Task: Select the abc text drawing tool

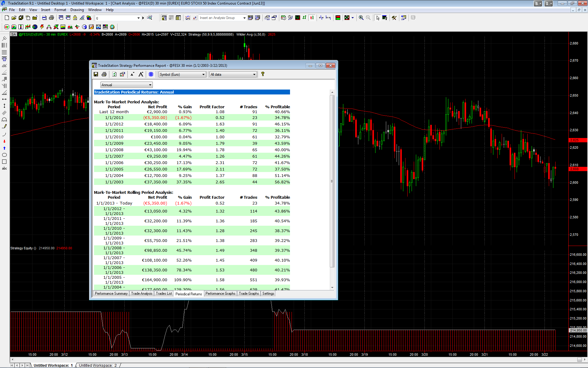Action: pos(4,168)
